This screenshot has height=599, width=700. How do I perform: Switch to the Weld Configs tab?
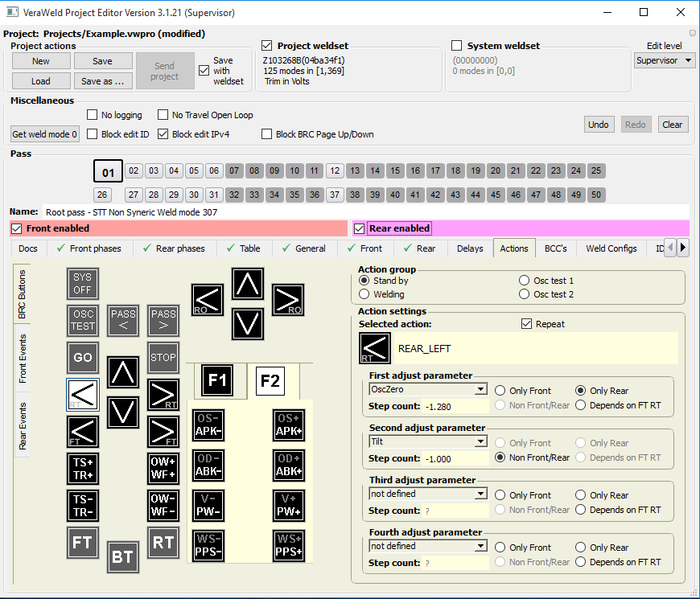tap(611, 248)
